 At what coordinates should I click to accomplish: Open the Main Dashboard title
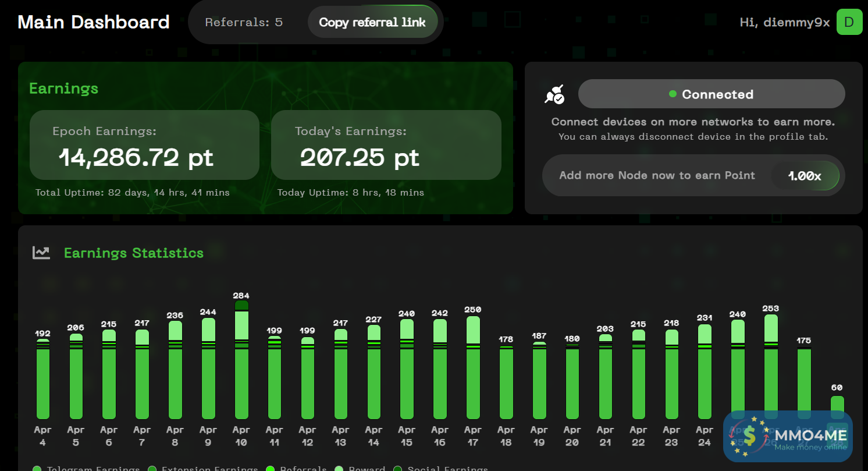[94, 22]
